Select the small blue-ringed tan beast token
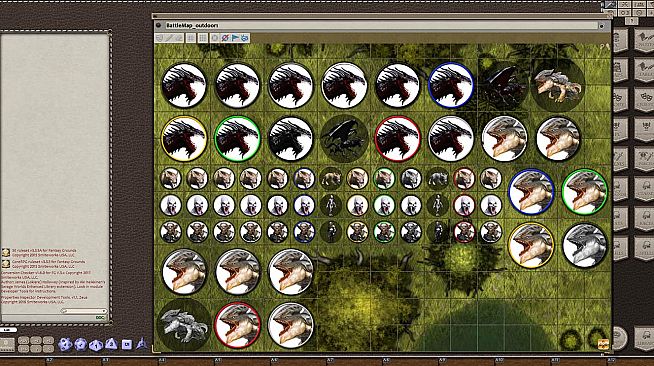654x366 pixels. click(x=304, y=178)
